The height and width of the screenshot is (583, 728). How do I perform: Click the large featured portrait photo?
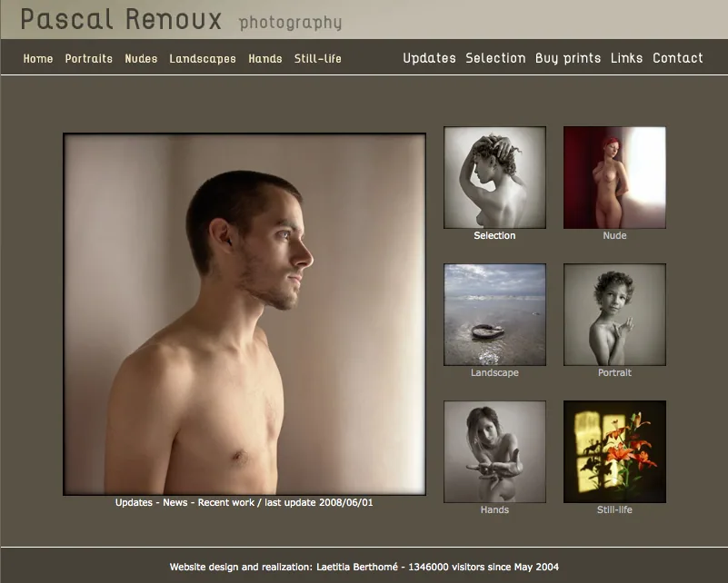(244, 314)
